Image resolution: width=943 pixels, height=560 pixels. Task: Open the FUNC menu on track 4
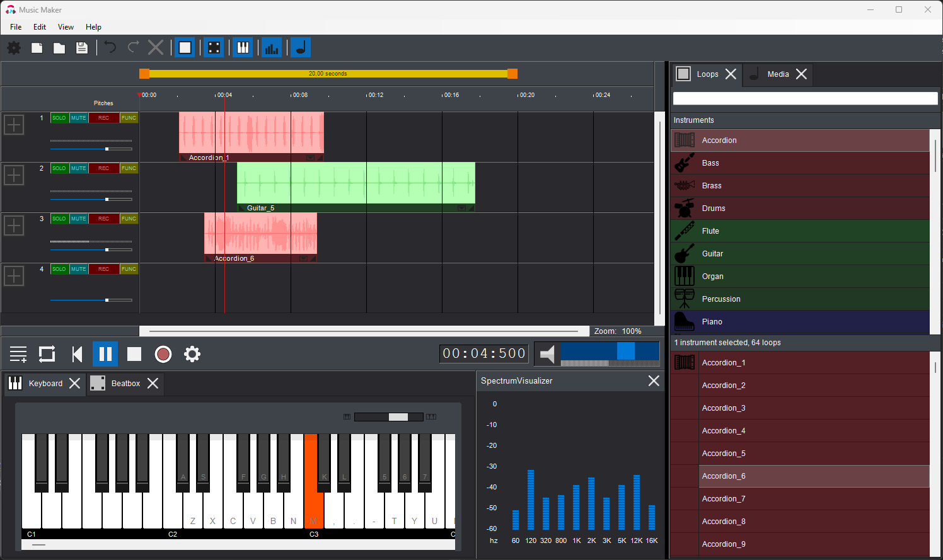coord(129,269)
